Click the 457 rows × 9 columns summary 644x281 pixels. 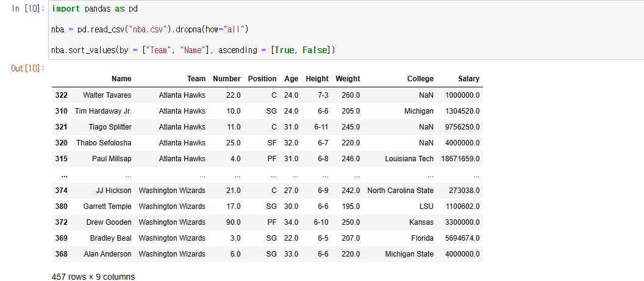[x=93, y=277]
